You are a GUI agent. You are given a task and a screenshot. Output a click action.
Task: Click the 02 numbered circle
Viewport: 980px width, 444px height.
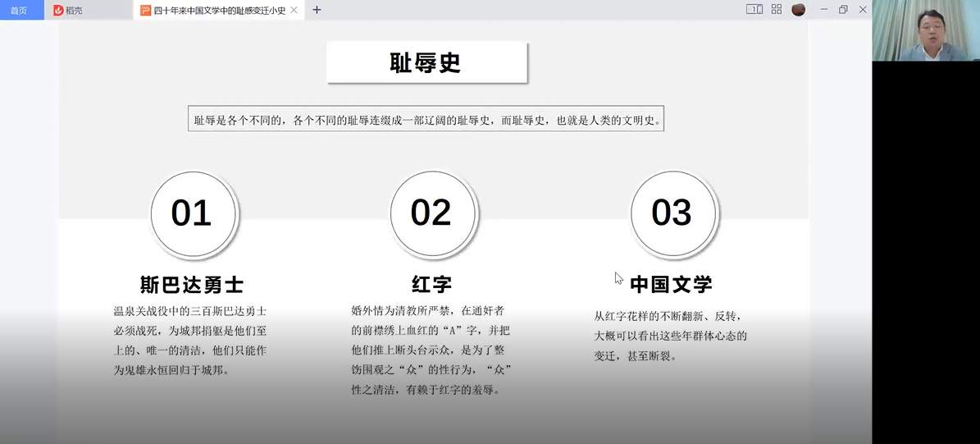tap(431, 213)
